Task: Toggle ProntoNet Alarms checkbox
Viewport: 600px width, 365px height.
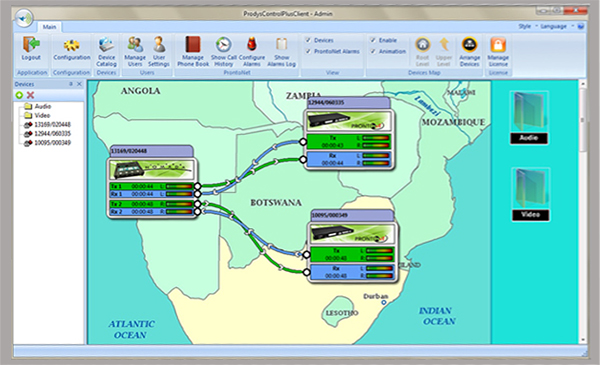Action: tap(308, 51)
